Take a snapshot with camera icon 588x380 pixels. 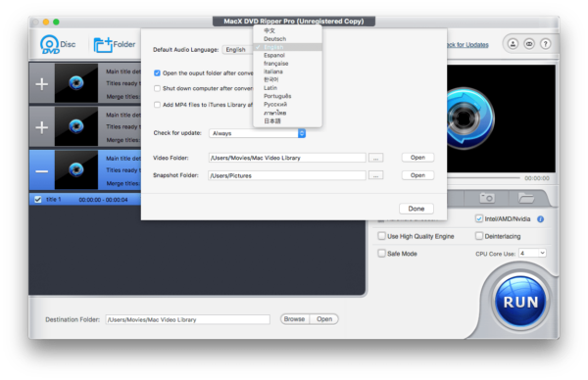click(x=487, y=198)
